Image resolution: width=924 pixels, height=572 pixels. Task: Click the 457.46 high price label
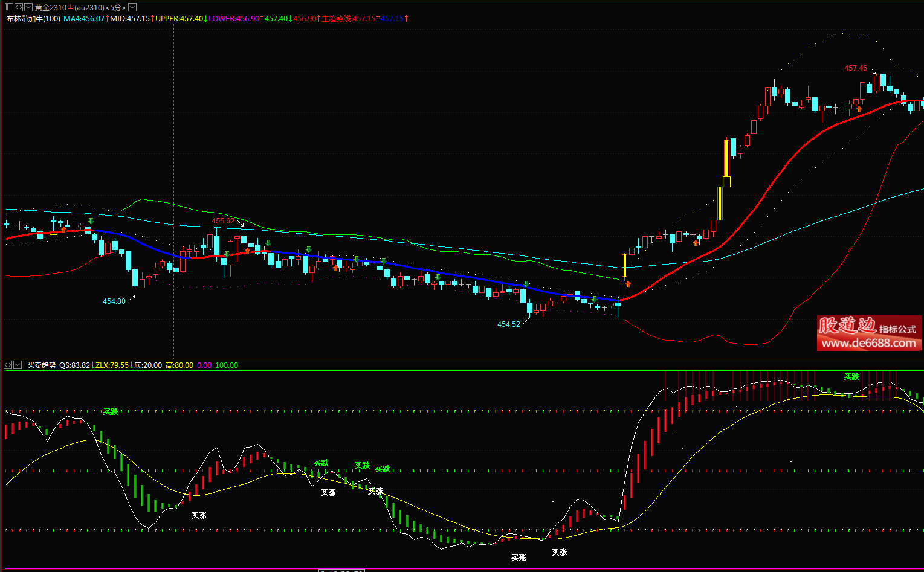click(856, 68)
